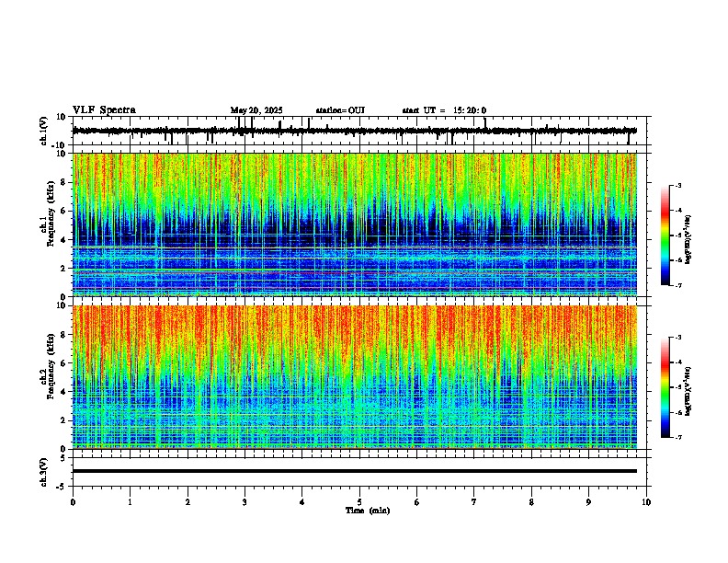The width and height of the screenshot is (728, 563).
Task: Click the "VLF Spectra" title text
Action: (104, 110)
